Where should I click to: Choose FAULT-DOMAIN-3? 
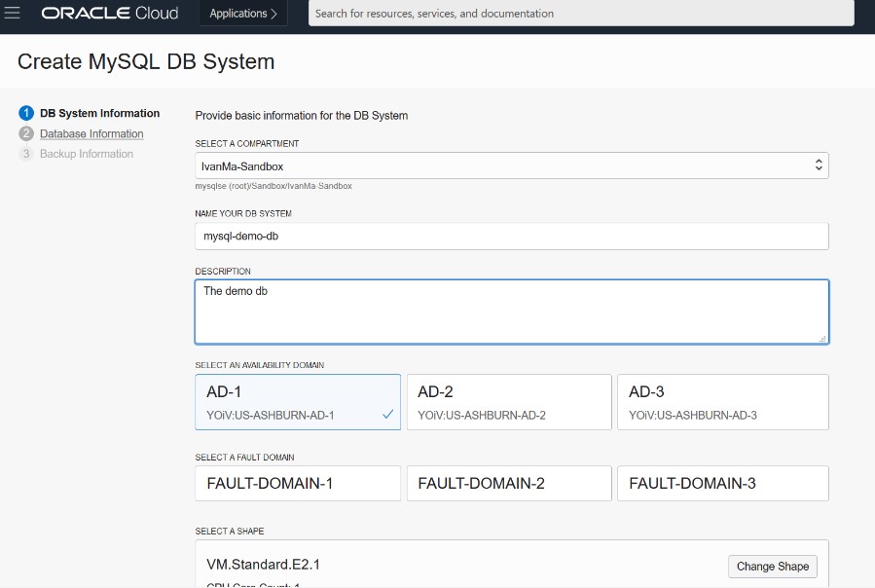722,483
